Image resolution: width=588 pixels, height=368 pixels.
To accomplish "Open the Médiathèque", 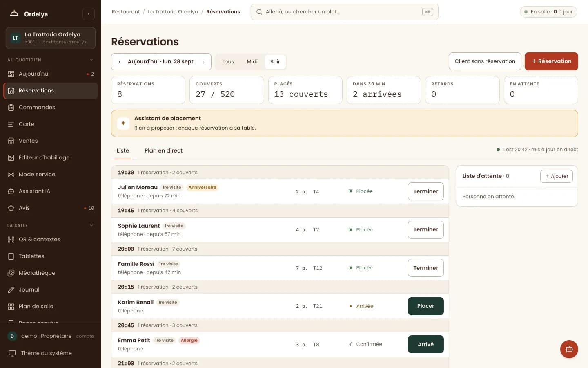I will click(51, 273).
